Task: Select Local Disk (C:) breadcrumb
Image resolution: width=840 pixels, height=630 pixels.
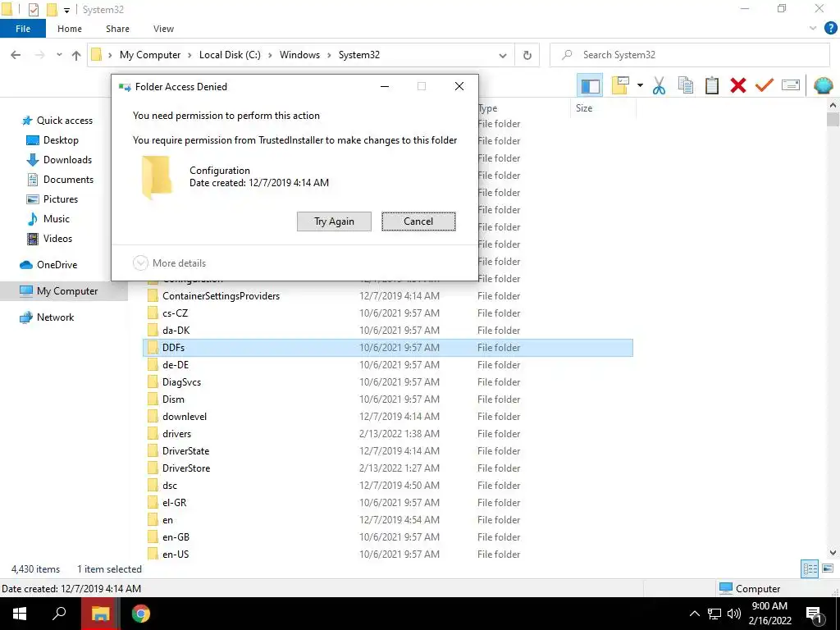Action: [x=230, y=55]
